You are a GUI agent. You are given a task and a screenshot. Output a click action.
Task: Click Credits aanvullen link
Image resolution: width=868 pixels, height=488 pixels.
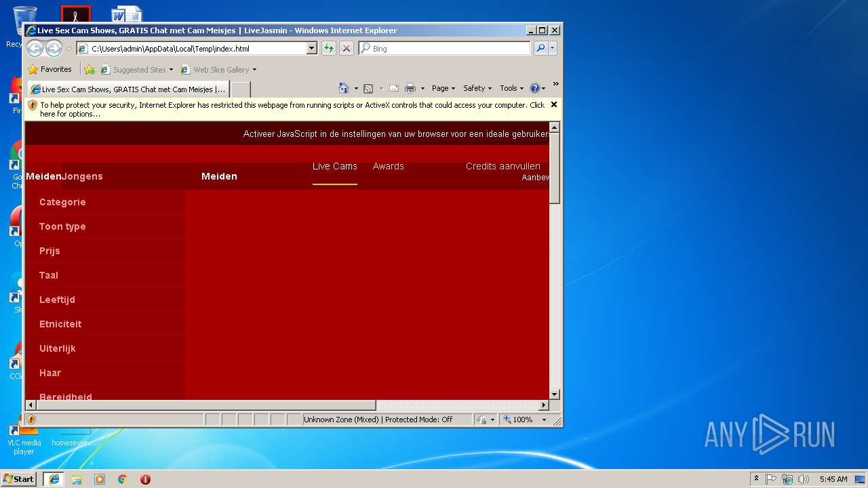(x=502, y=166)
